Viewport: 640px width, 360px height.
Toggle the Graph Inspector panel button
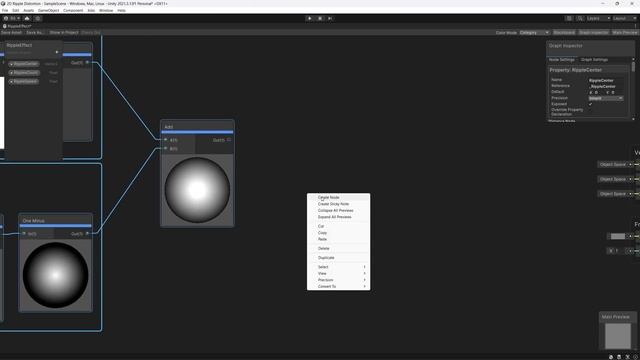[593, 32]
